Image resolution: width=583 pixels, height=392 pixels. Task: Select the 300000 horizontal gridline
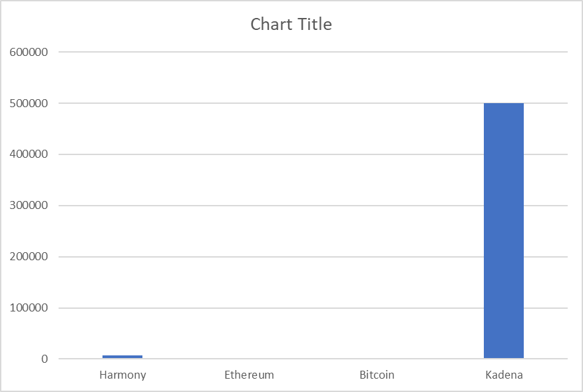click(x=313, y=206)
